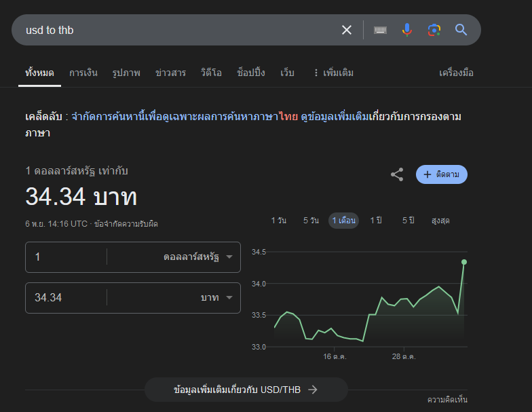This screenshot has height=412, width=532.
Task: Select the 1 ปี chart range
Action: point(376,220)
